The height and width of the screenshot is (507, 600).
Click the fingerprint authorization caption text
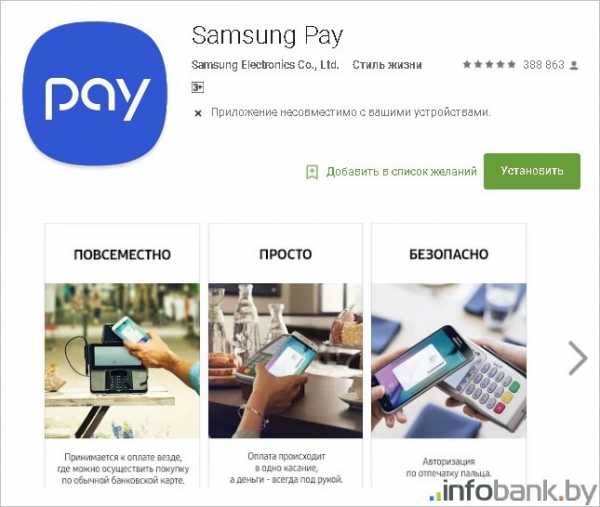pyautogui.click(x=449, y=467)
